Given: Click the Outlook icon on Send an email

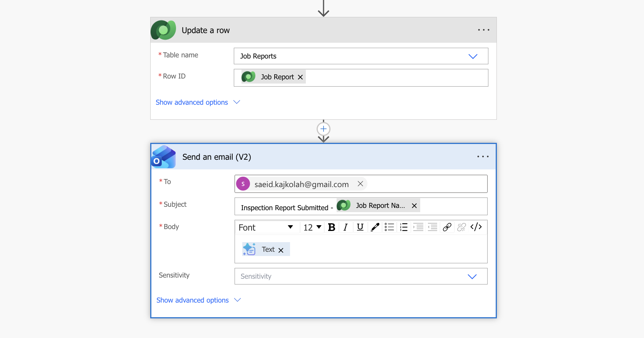Looking at the screenshot, I should pyautogui.click(x=164, y=157).
